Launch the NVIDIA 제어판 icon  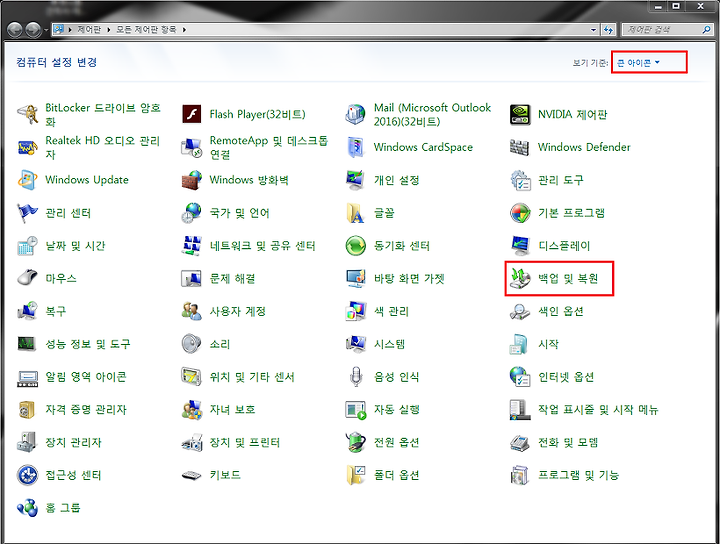pyautogui.click(x=520, y=114)
